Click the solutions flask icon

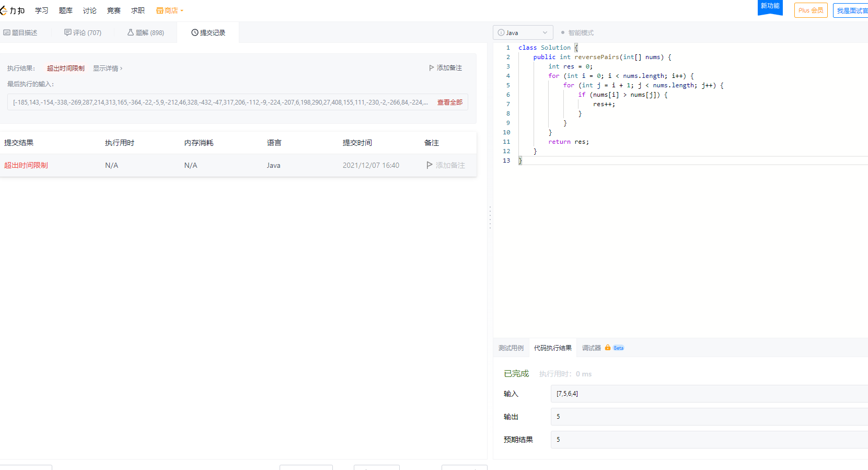(131, 32)
